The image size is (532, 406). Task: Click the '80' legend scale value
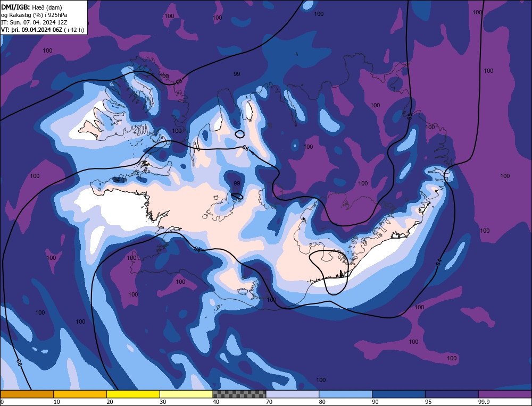322,402
